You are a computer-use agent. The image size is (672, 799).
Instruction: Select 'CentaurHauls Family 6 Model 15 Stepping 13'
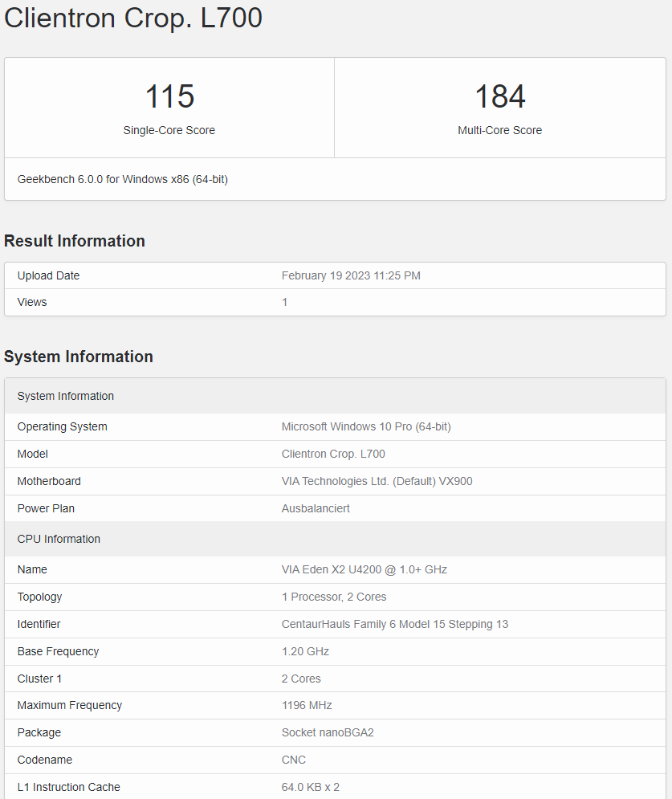coord(395,624)
